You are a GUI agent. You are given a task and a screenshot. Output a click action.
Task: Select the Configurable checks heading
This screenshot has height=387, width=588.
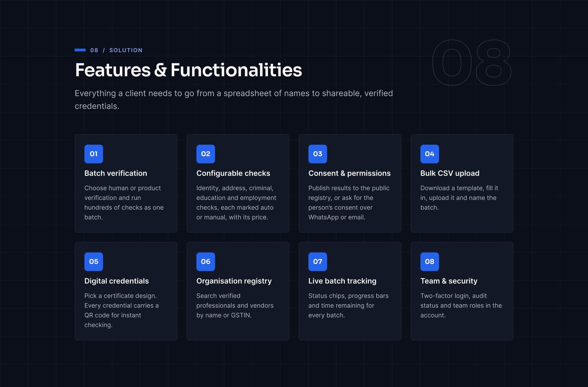(x=233, y=173)
